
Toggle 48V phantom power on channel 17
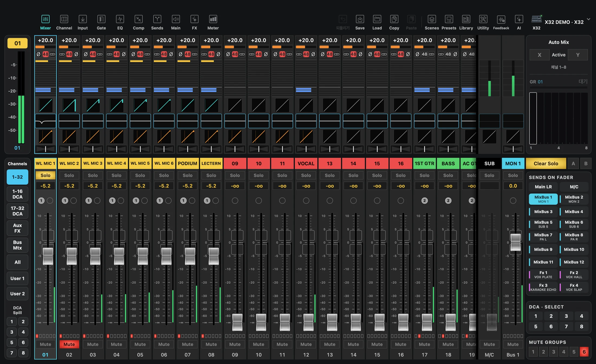425,54
